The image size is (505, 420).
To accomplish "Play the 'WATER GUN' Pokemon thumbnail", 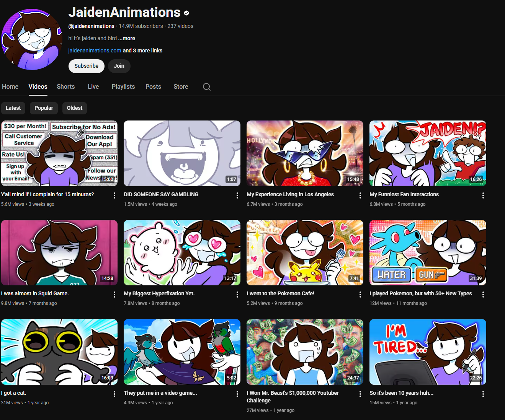I will [x=428, y=253].
